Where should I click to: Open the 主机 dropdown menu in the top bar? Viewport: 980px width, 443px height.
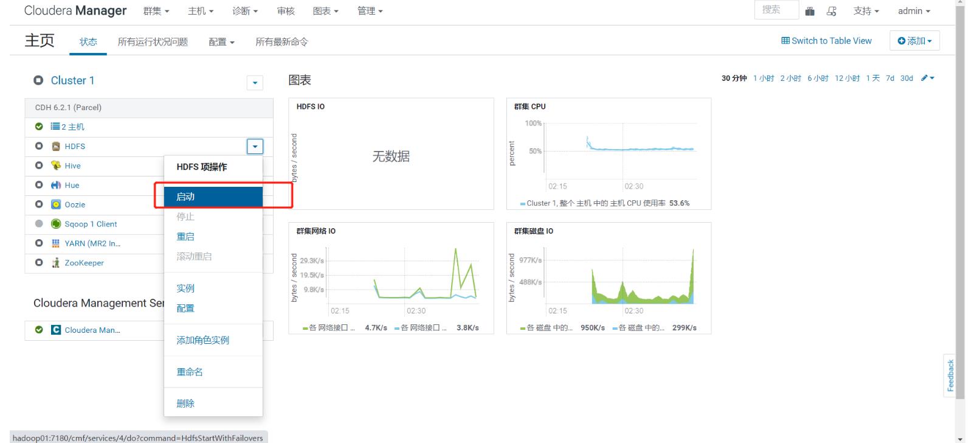201,11
